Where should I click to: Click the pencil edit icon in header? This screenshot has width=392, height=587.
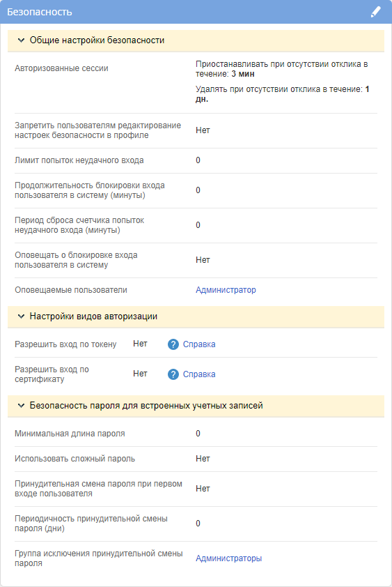tap(375, 12)
